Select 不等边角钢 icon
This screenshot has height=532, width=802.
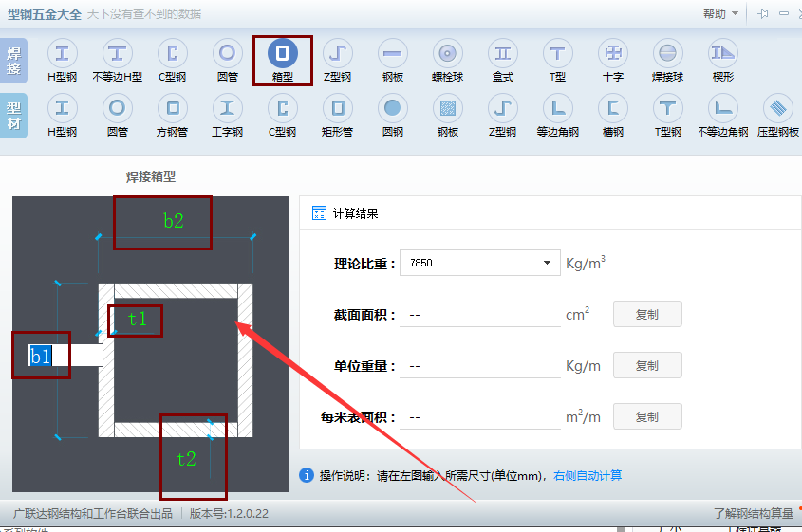tap(722, 108)
